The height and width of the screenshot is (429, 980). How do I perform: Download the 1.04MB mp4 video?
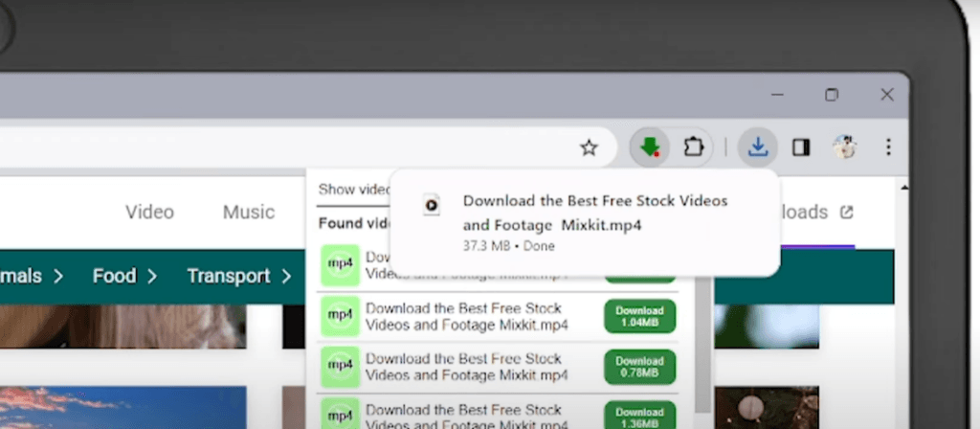click(639, 316)
